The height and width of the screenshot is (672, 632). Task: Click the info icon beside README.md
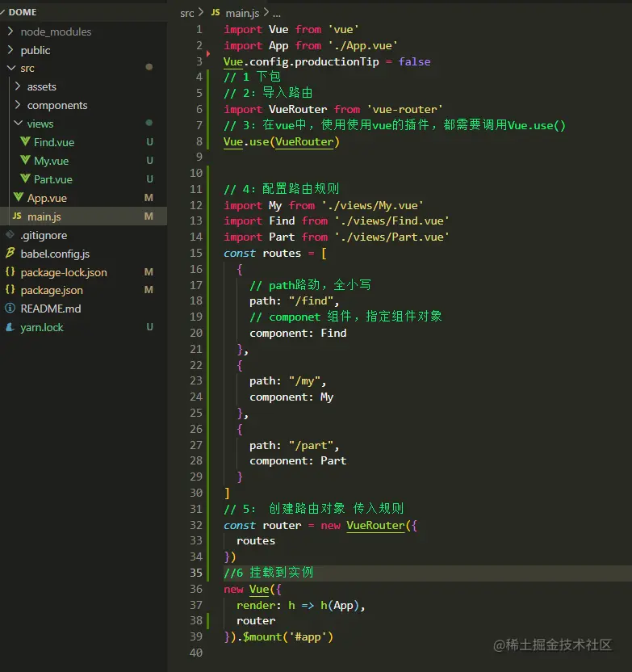(x=10, y=309)
